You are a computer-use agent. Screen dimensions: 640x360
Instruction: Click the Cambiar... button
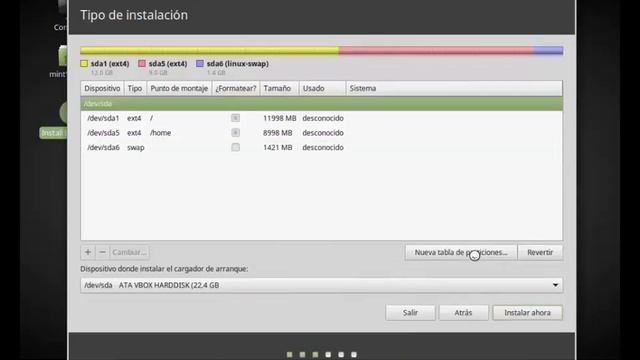coord(129,252)
